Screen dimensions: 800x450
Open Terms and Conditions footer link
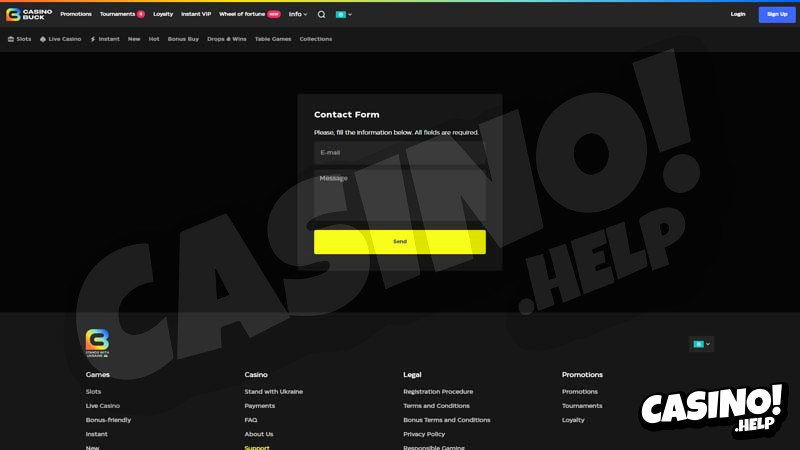click(x=436, y=406)
